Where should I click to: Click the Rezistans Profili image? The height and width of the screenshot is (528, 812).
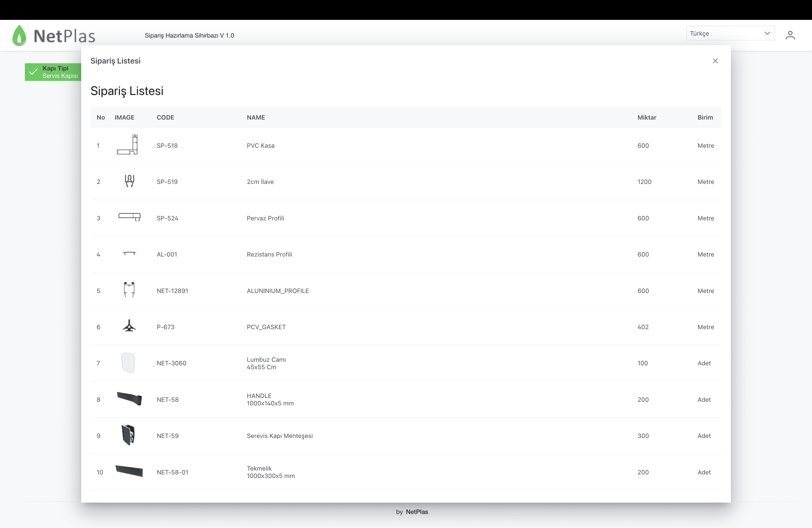(129, 254)
